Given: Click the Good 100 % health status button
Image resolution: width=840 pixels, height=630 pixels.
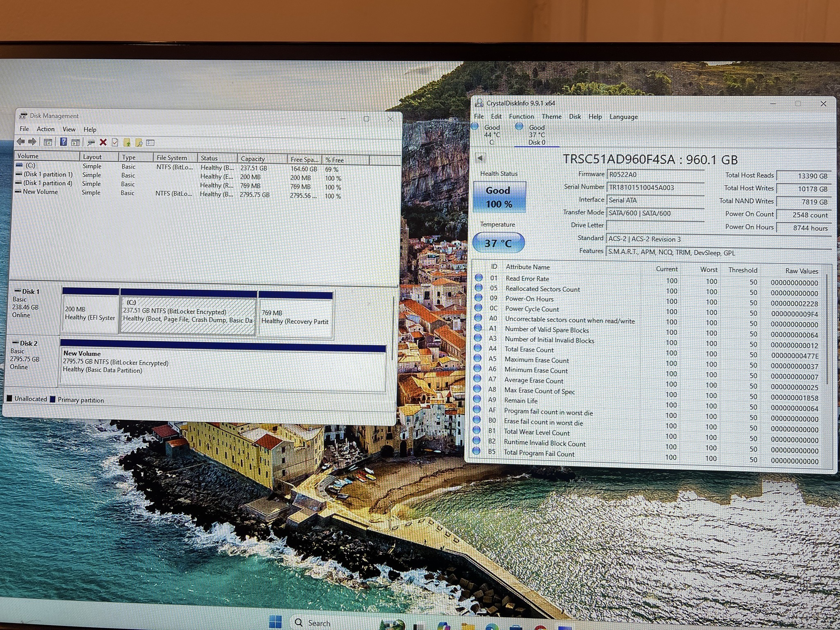Looking at the screenshot, I should click(x=499, y=197).
